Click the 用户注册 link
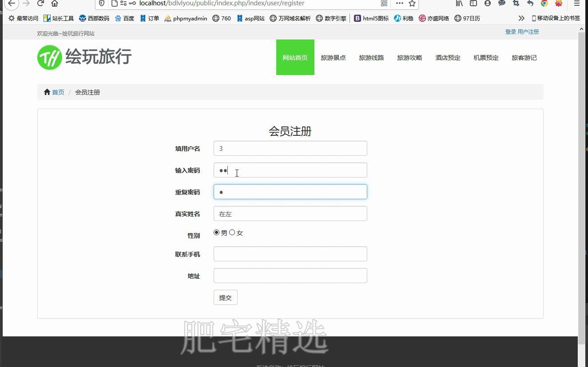Screen dimensions: 588x367 point(528,32)
